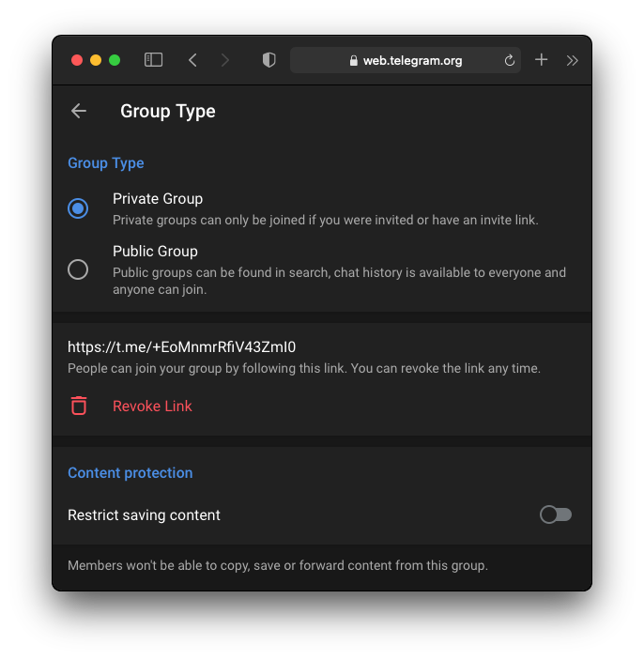The height and width of the screenshot is (660, 644).
Task: Navigate forward in browser history
Action: coord(225,60)
